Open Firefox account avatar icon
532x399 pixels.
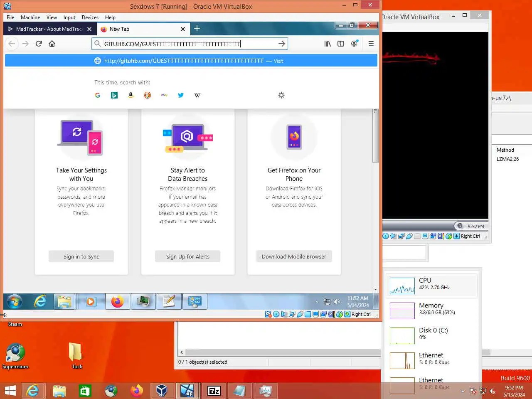354,44
